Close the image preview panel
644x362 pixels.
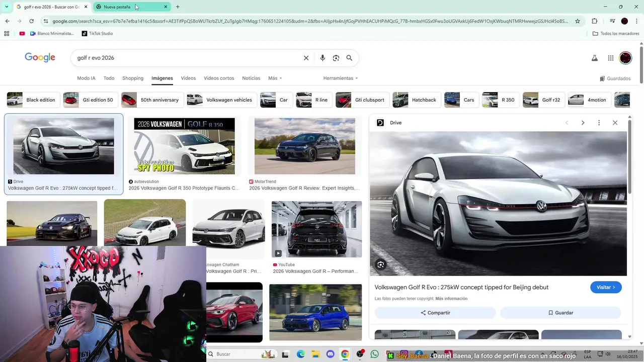pyautogui.click(x=615, y=123)
